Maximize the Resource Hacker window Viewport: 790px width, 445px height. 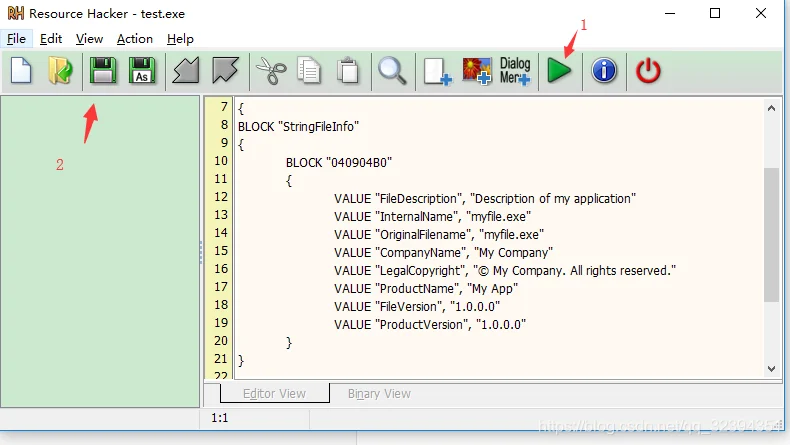pyautogui.click(x=715, y=14)
